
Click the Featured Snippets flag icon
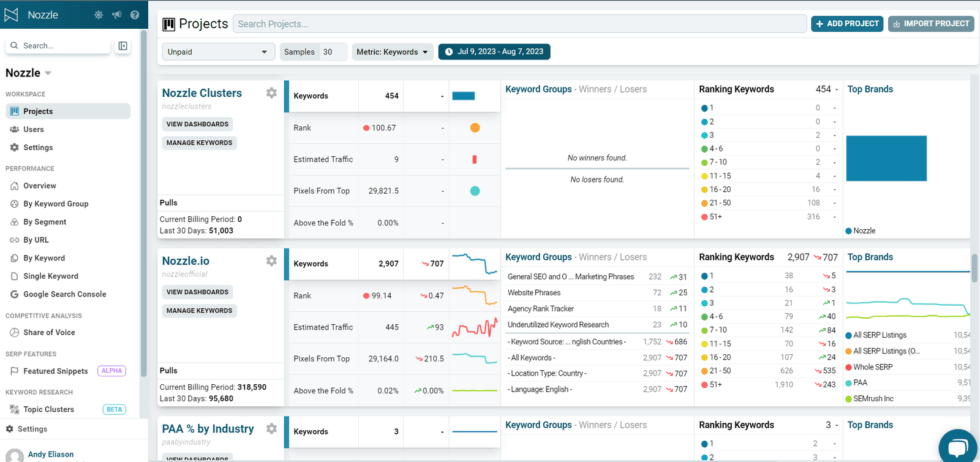15,371
